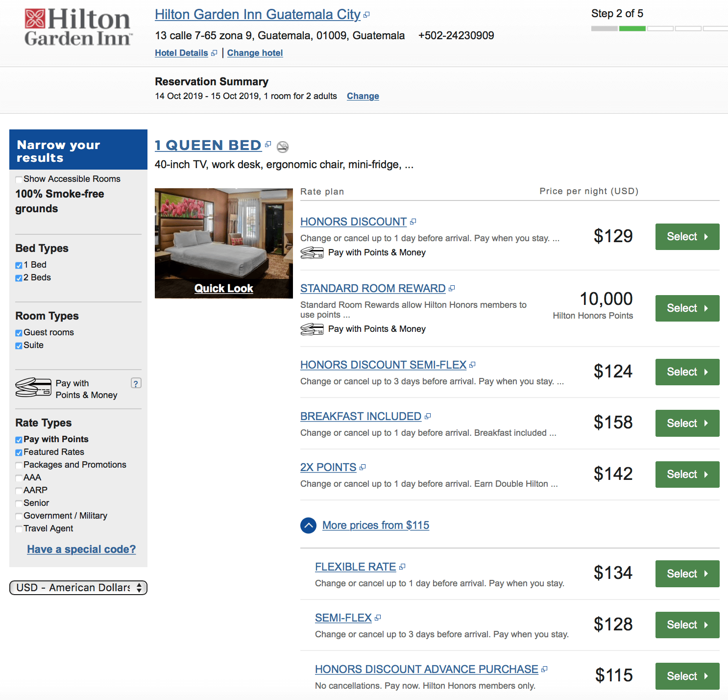The image size is (728, 700).
Task: Click the external link icon beside FLEXIBLE RATE
Action: tap(402, 566)
